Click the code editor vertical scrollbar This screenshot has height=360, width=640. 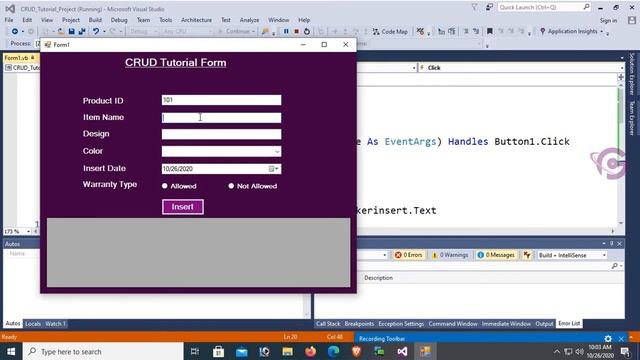pyautogui.click(x=621, y=155)
